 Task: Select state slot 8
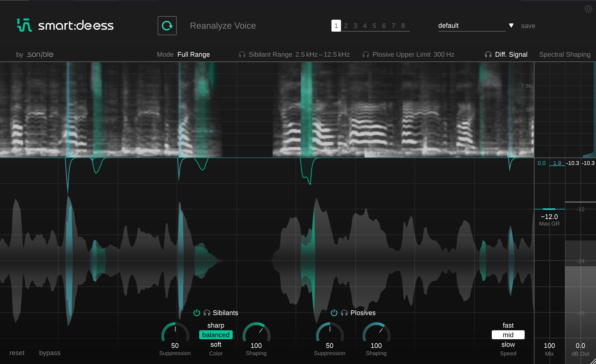403,26
